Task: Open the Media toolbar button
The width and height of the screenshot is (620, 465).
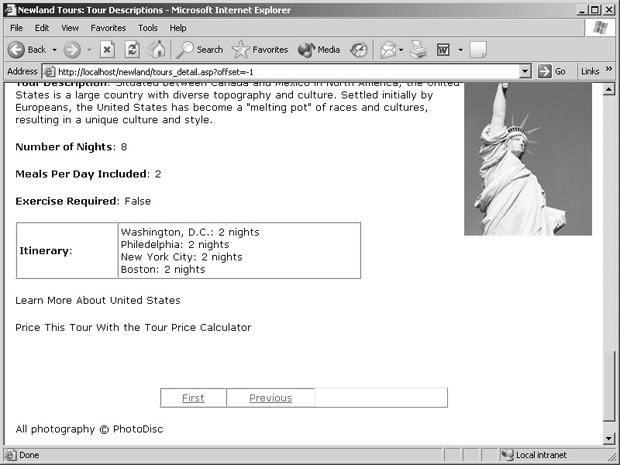Action: tap(319, 50)
